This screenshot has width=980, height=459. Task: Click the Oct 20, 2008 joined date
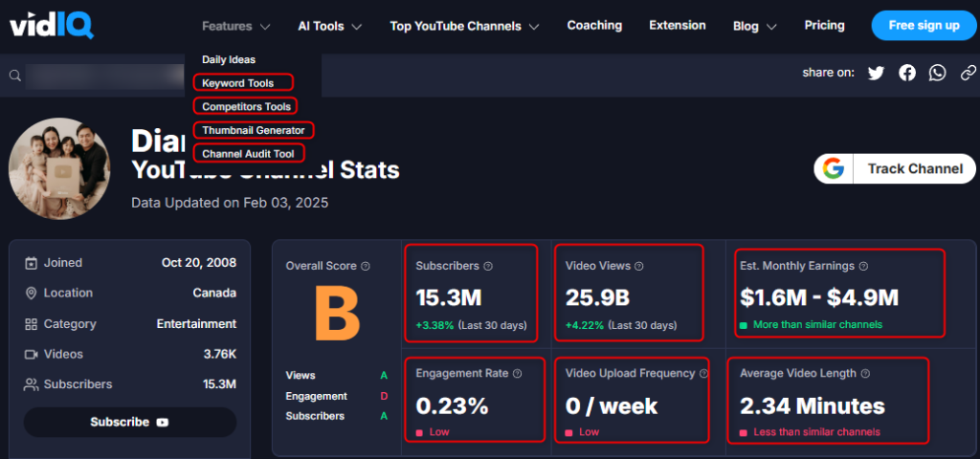pos(199,263)
